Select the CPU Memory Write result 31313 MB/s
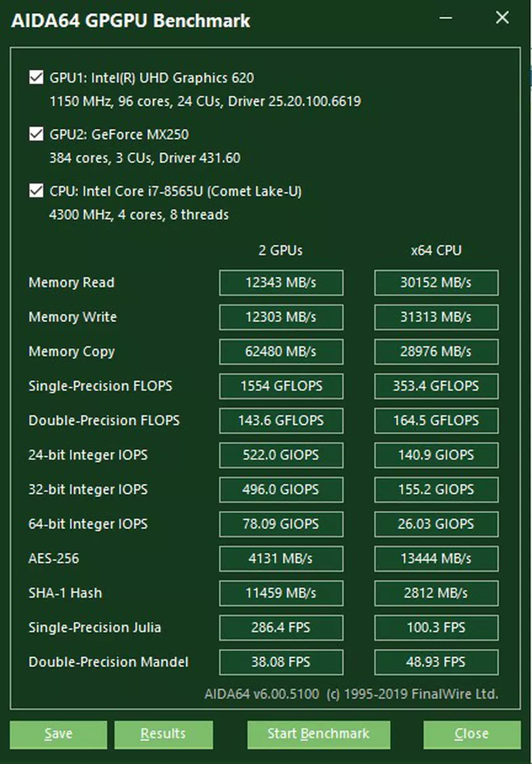 (436, 317)
